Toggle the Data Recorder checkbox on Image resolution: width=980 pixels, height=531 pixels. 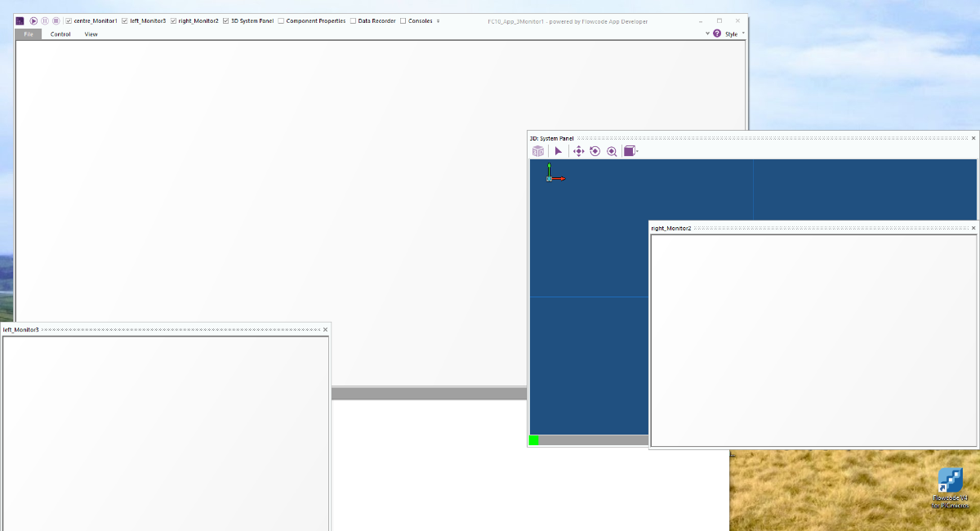pyautogui.click(x=352, y=20)
